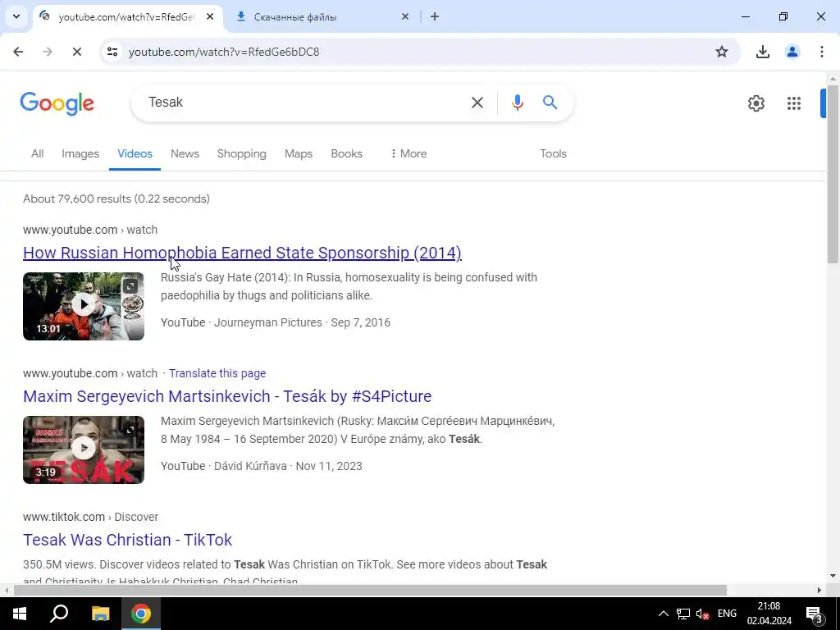Screen dimensions: 840x630
Task: Click Journeyman Pictures channel text
Action: (x=268, y=322)
